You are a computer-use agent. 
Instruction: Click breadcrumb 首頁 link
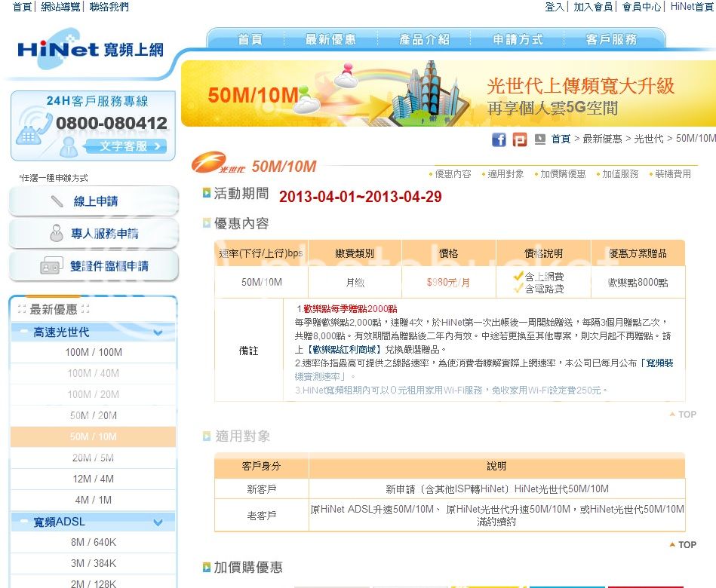pos(561,139)
